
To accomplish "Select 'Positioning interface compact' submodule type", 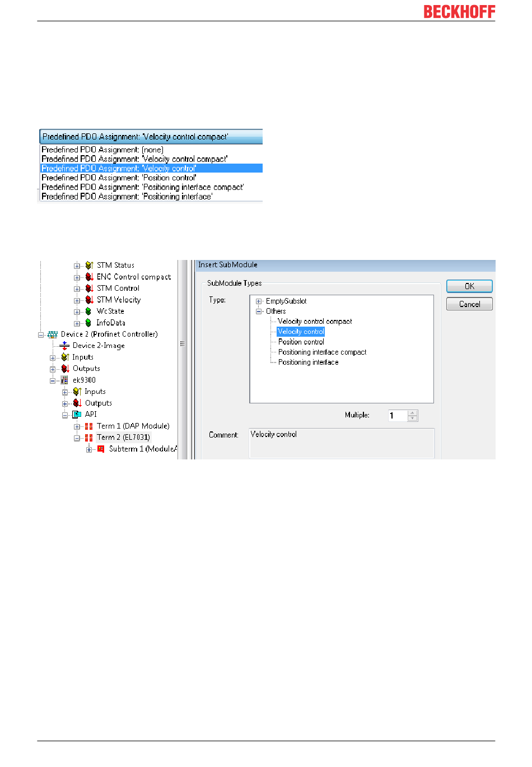I will click(323, 352).
